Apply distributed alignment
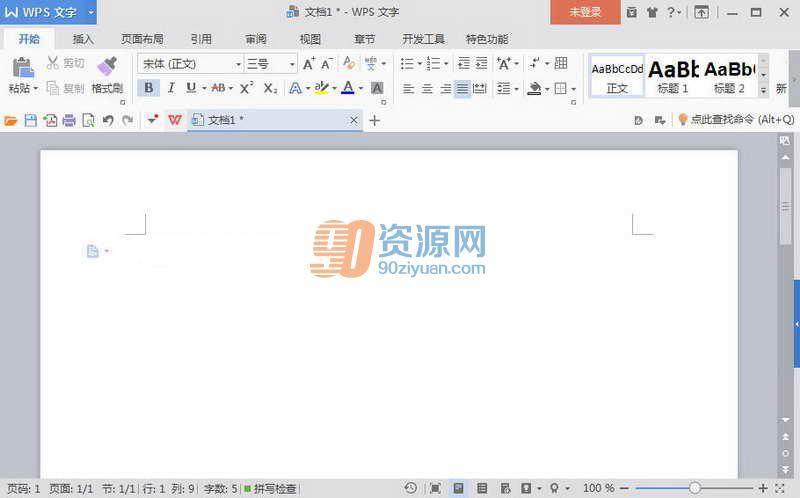The height and width of the screenshot is (498, 800). coord(480,89)
